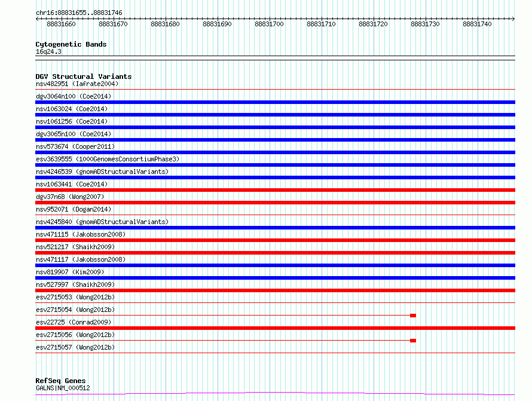Click the blue bar under nsv1063024
The height and width of the screenshot is (401, 532).
pyautogui.click(x=275, y=115)
